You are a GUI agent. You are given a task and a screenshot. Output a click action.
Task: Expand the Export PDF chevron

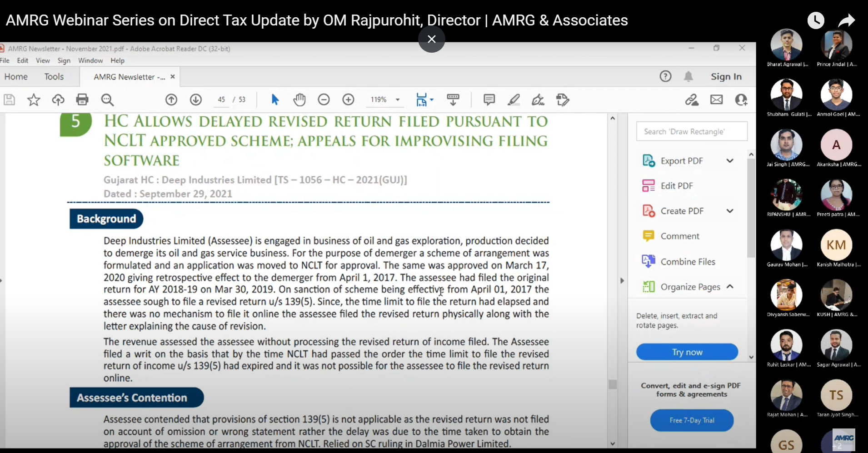(730, 160)
